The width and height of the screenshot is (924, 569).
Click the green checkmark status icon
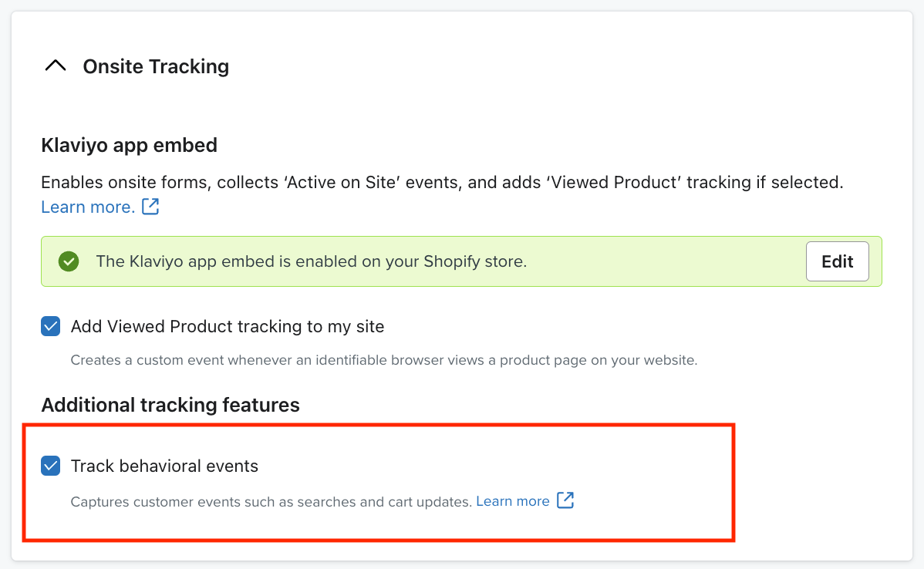pos(69,261)
